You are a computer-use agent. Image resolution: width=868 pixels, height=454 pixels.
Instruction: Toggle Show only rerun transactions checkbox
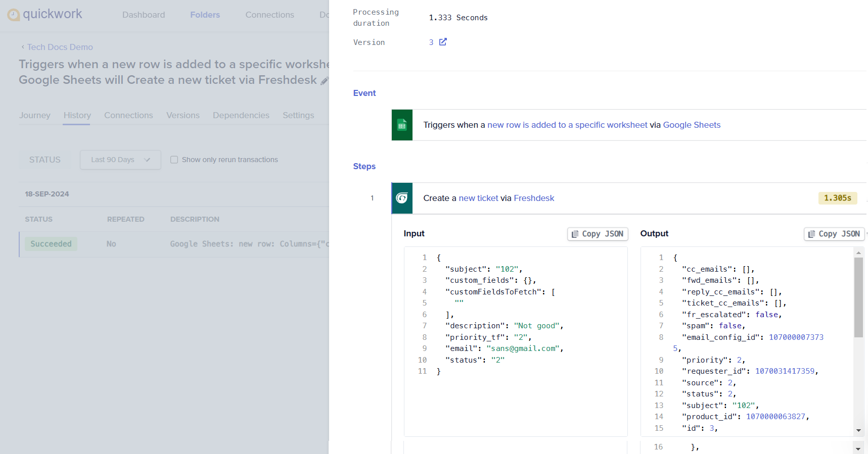click(x=174, y=160)
